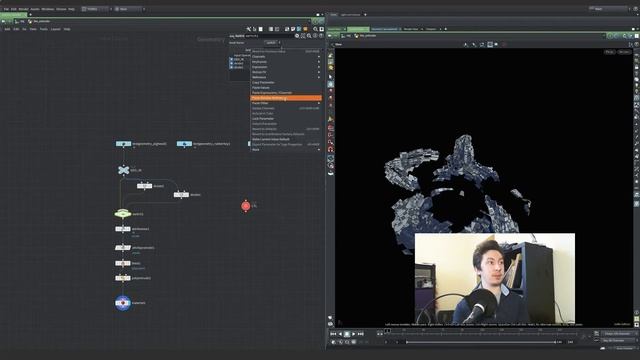Select the green merge node

pyautogui.click(x=123, y=213)
